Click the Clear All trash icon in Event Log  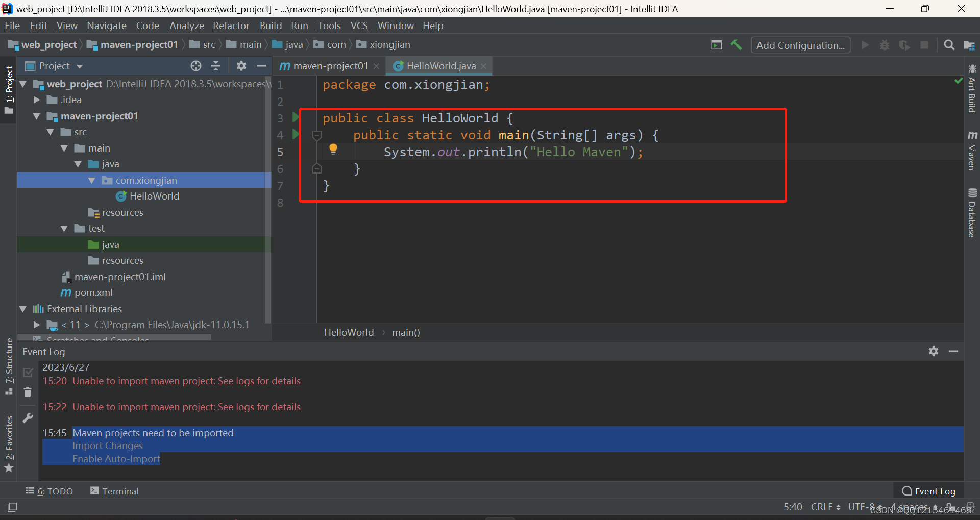pyautogui.click(x=28, y=392)
